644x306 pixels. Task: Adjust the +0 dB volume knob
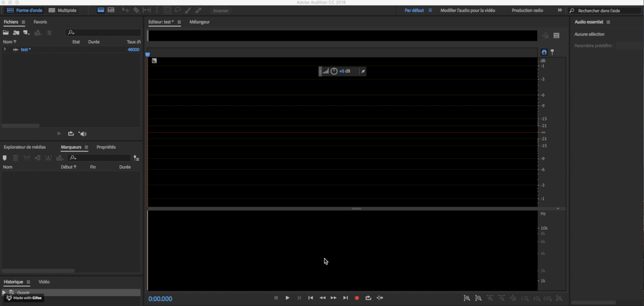tap(334, 71)
